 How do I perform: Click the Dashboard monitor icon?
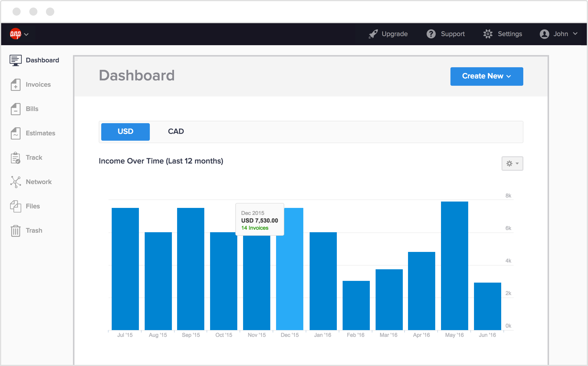coord(16,60)
